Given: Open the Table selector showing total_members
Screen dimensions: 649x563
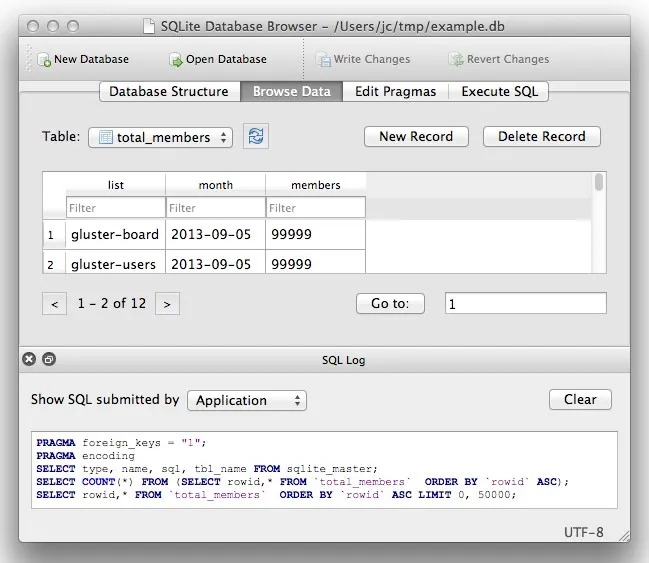Looking at the screenshot, I should 160,137.
